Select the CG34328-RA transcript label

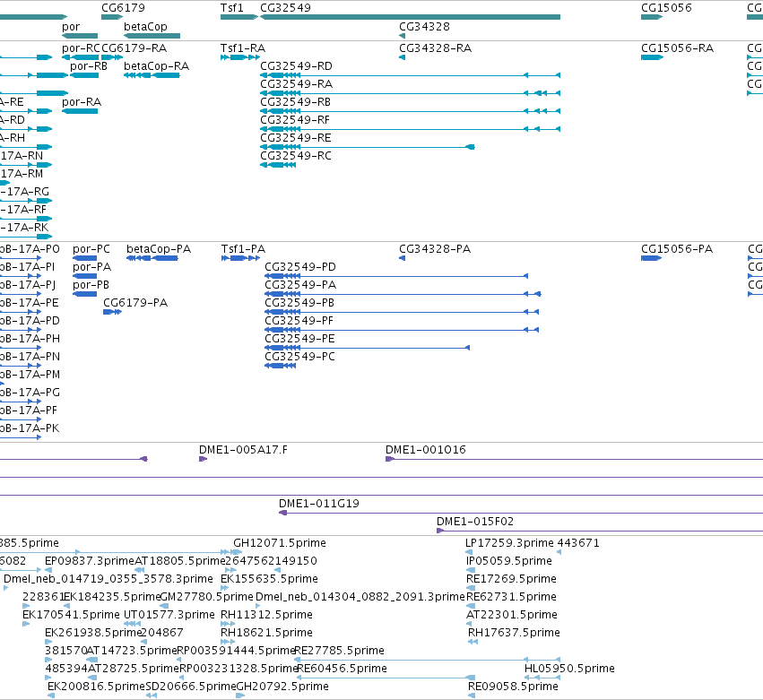pyautogui.click(x=435, y=48)
